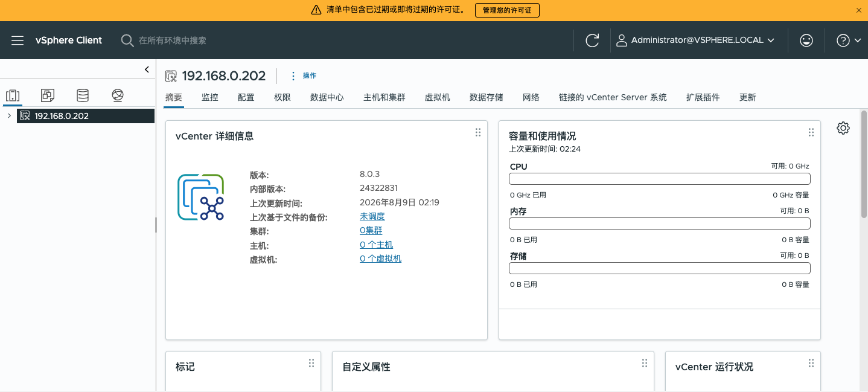Switch to the 数据中心 tab

327,97
